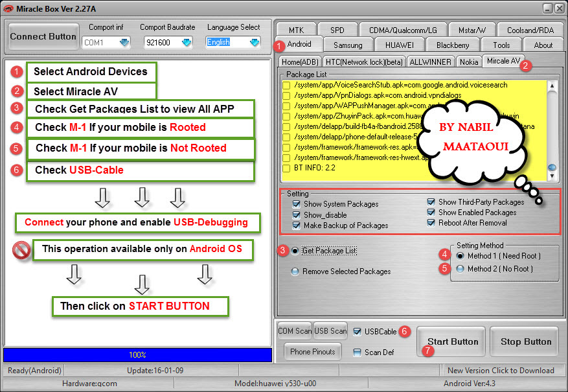
Task: Toggle Show Enabled Packages checkbox
Action: pos(431,213)
